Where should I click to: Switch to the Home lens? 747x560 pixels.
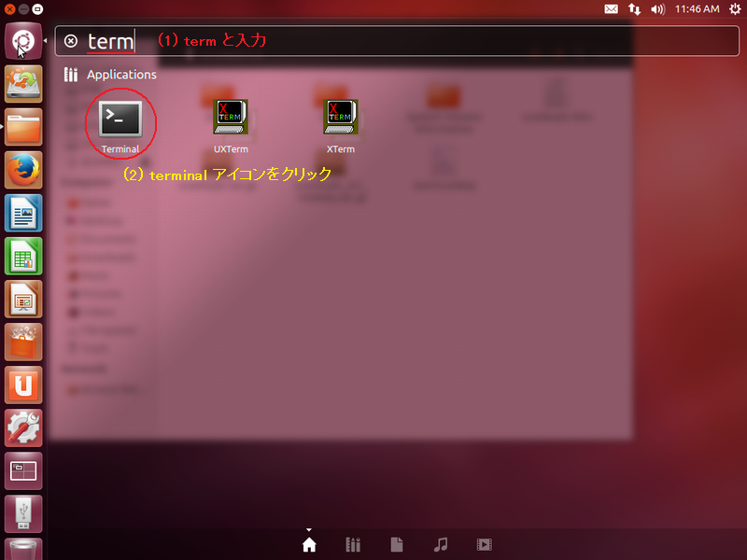coord(309,544)
